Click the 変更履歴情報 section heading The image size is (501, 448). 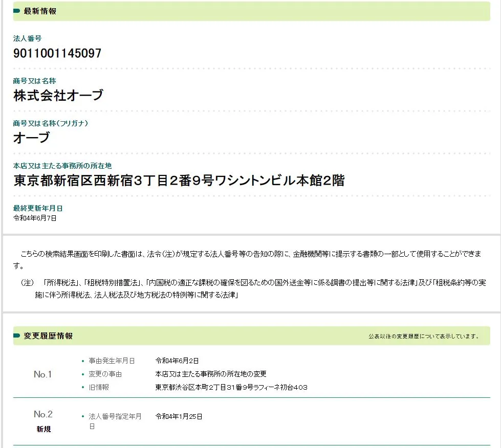coord(48,336)
